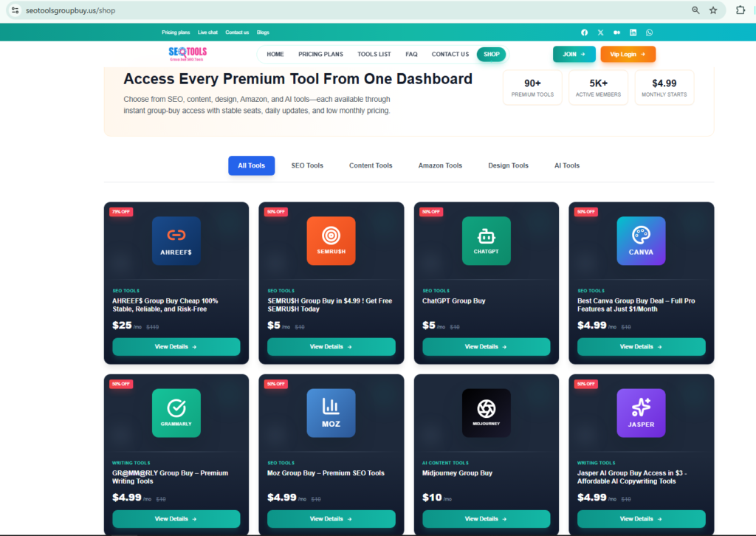
Task: Open the Live chat link in top bar
Action: coord(207,32)
